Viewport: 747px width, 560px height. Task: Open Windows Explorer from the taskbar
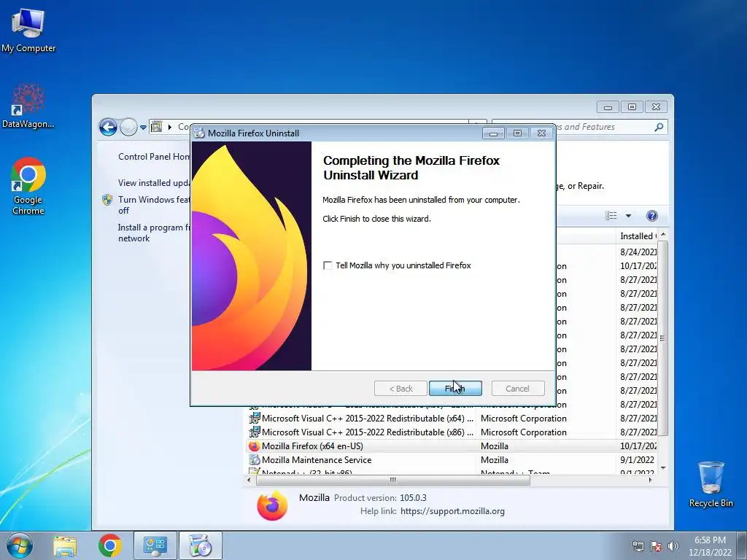[x=65, y=545]
